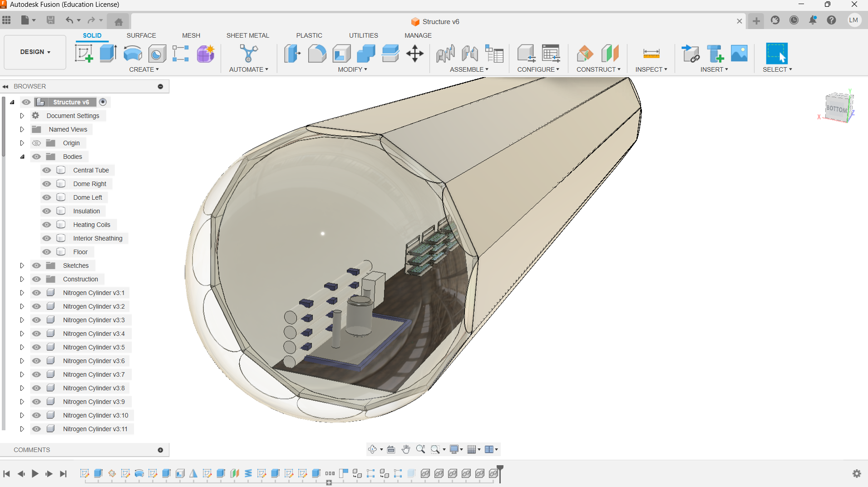Jump to timeline beginning

pos(7,474)
